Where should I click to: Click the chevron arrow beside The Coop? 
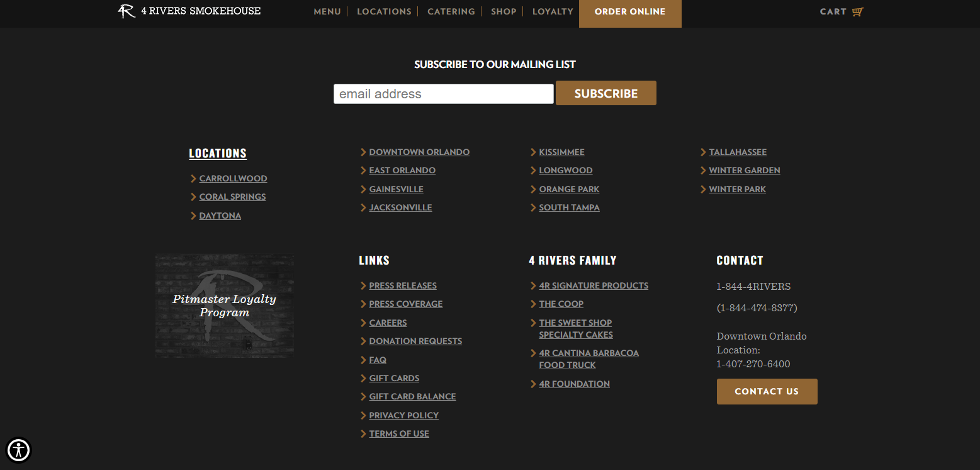[533, 304]
